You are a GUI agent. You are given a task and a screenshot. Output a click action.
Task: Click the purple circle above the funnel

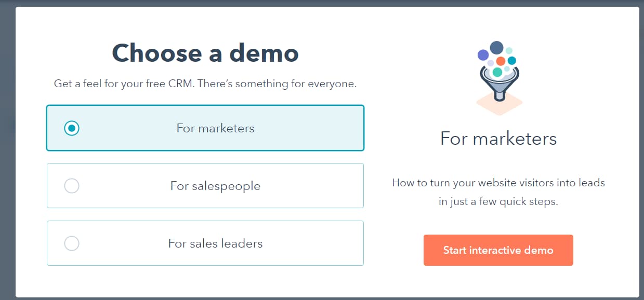[x=483, y=55]
